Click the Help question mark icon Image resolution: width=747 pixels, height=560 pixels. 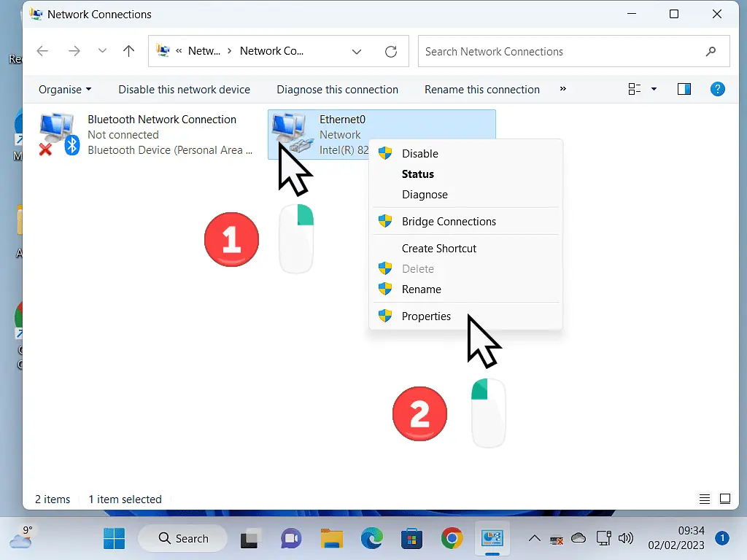(x=718, y=89)
